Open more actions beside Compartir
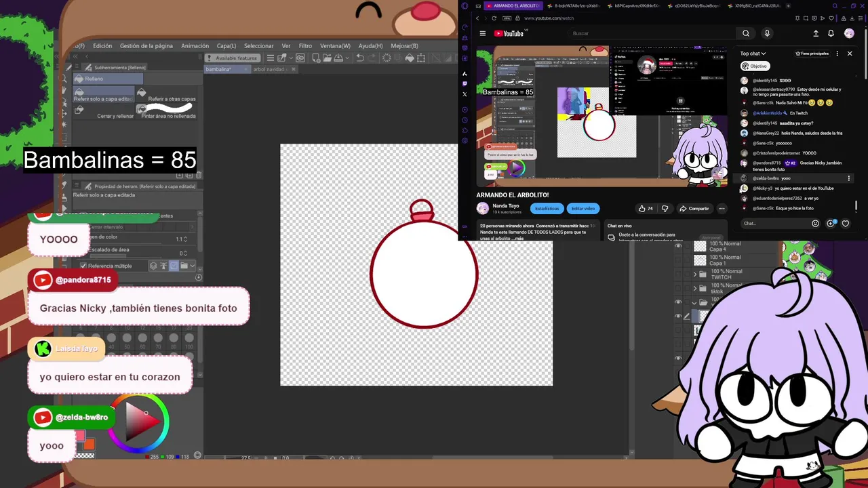This screenshot has height=488, width=868. tap(722, 209)
